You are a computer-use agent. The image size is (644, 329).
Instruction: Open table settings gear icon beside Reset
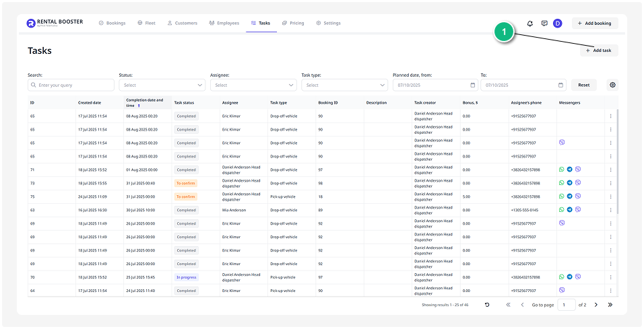(612, 85)
